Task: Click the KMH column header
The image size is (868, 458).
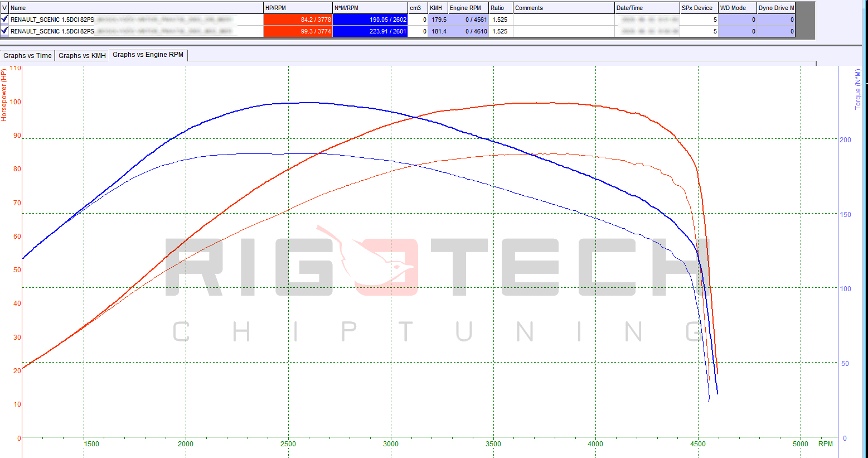Action: (x=438, y=8)
